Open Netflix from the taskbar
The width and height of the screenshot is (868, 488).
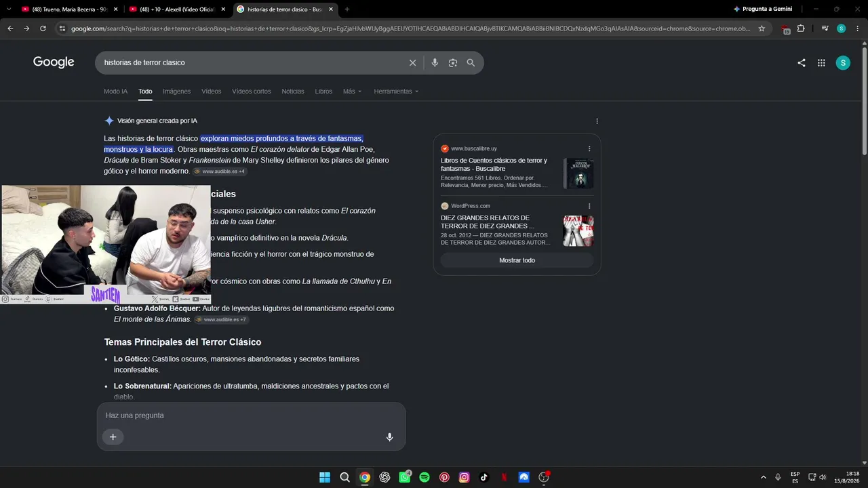(504, 477)
